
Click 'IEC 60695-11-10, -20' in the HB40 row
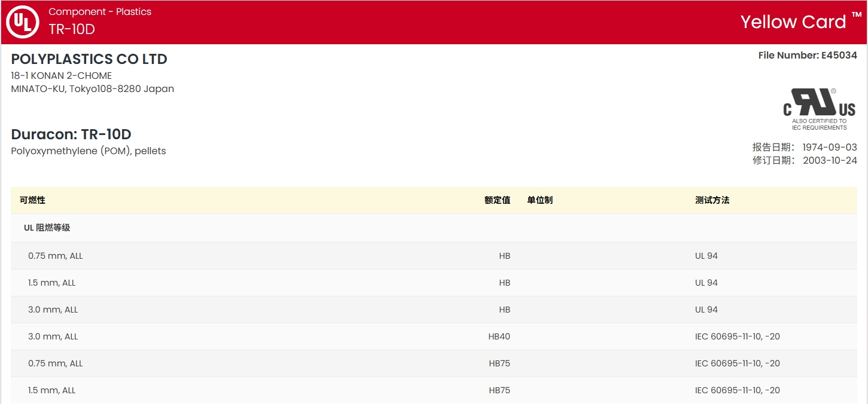(x=738, y=336)
